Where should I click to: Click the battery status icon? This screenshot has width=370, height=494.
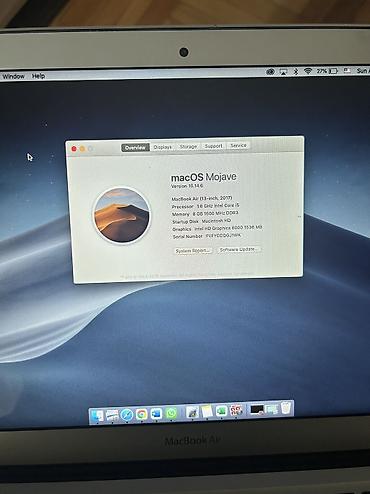333,71
